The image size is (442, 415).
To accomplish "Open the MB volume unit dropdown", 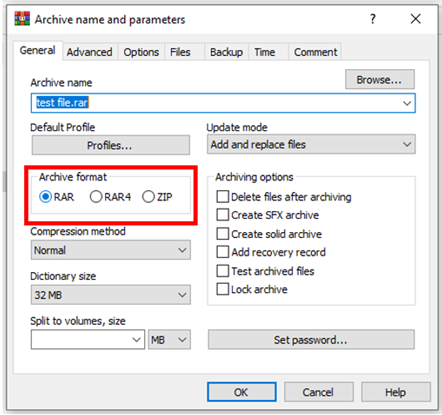I will (169, 340).
